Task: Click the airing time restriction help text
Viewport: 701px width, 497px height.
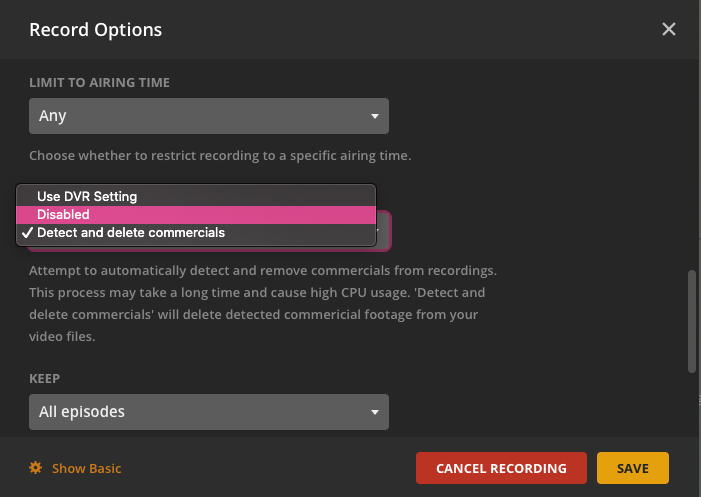Action: point(220,156)
